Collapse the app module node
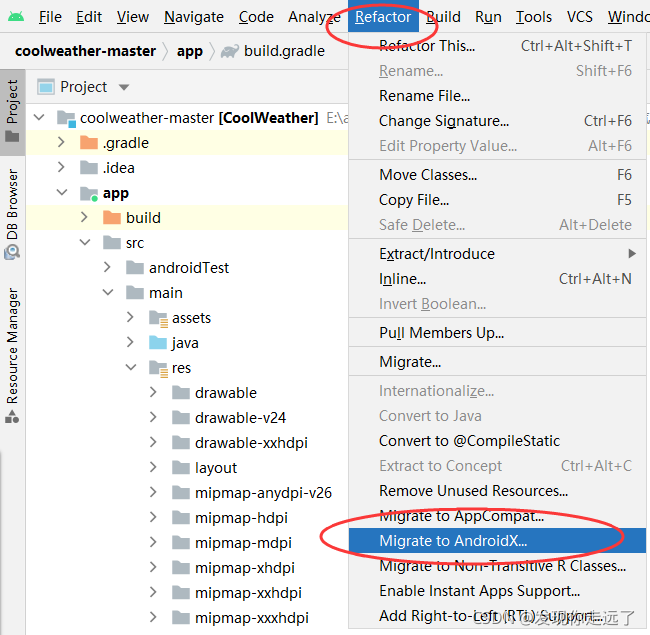Screen dimensions: 650x635 pos(62,192)
